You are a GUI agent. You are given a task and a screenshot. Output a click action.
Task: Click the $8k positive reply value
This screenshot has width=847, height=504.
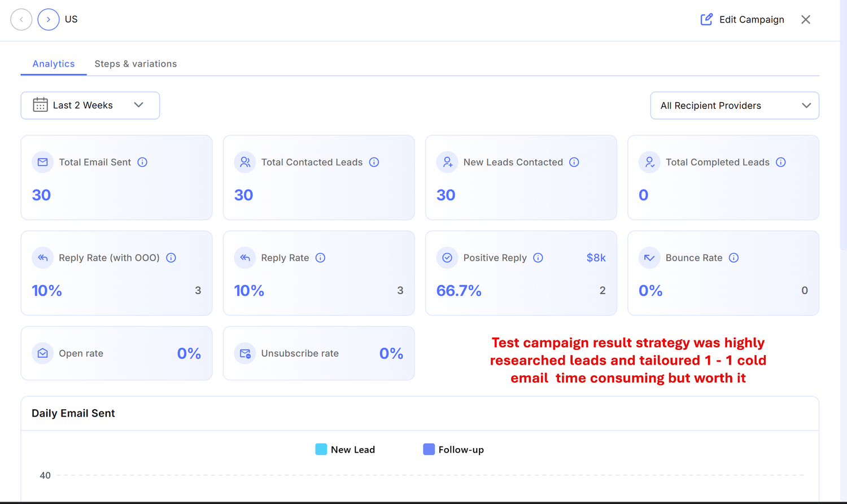(x=596, y=258)
